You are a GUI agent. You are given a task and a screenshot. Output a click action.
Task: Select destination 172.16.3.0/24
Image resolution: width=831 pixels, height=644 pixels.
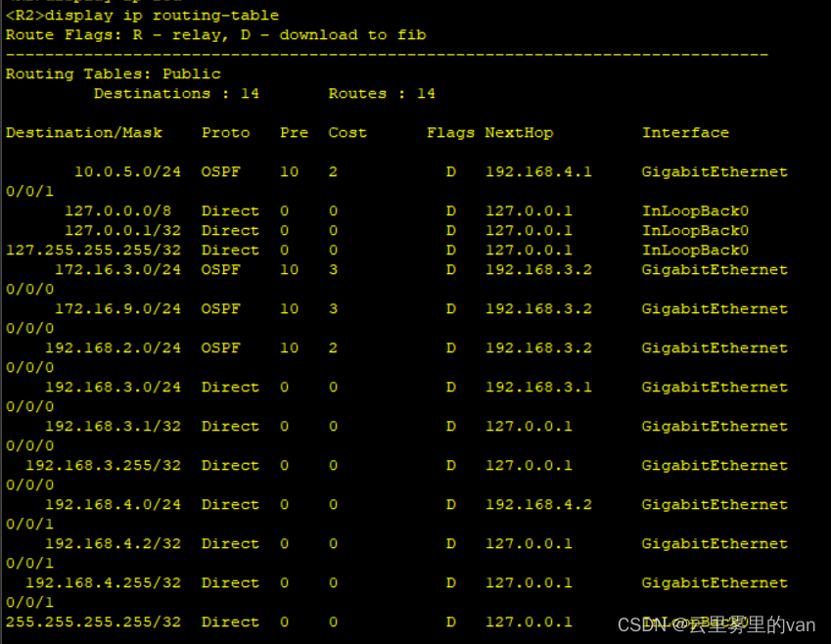coord(117,270)
